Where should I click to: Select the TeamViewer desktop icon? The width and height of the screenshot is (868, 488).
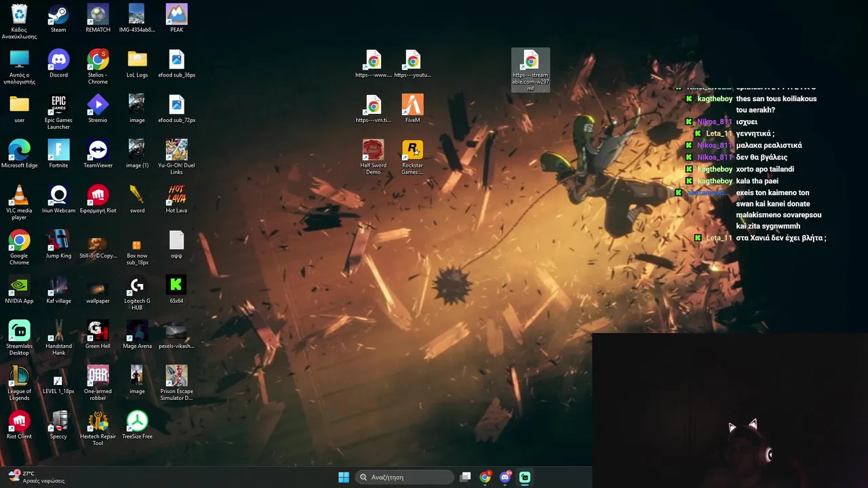tap(98, 155)
